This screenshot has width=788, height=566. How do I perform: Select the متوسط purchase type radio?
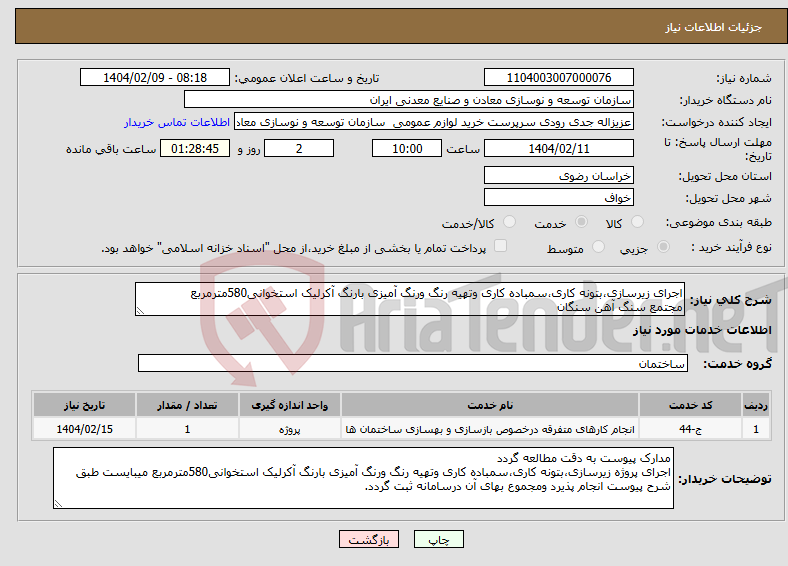[x=599, y=247]
